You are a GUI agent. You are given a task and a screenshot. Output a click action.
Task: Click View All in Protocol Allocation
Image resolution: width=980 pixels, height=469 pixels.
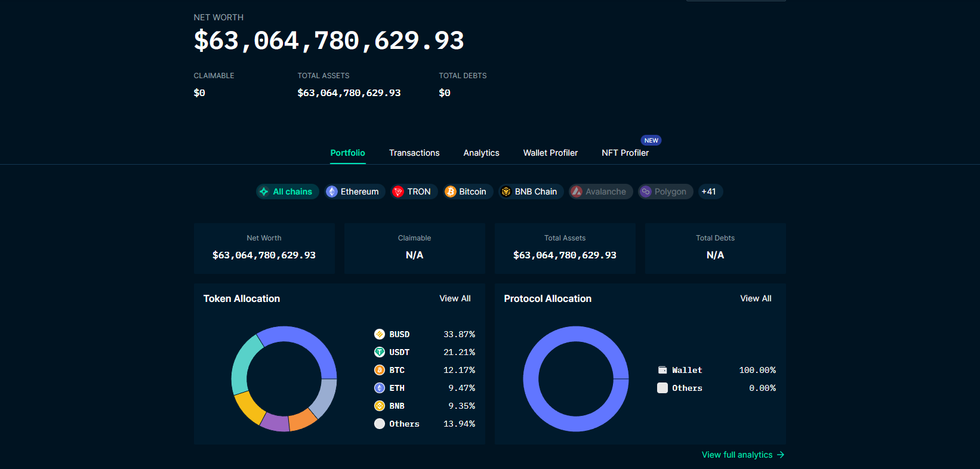pyautogui.click(x=756, y=298)
